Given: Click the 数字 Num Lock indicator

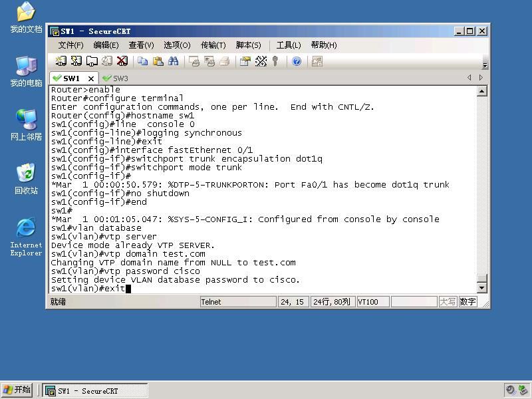Looking at the screenshot, I should coord(467,302).
